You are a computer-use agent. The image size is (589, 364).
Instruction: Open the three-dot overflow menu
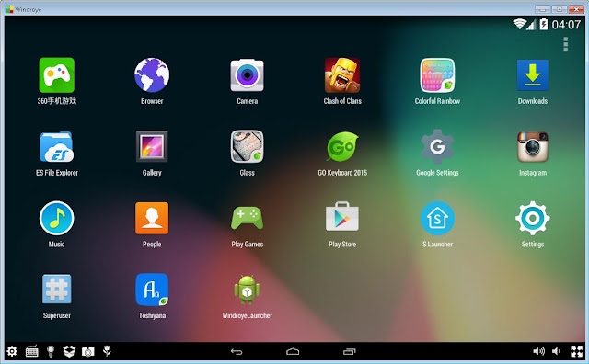point(566,44)
